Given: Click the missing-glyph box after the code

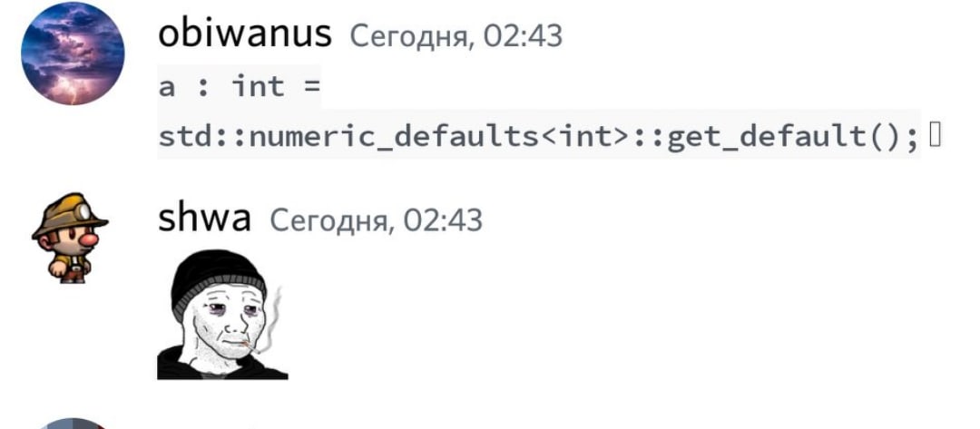Looking at the screenshot, I should 935,134.
